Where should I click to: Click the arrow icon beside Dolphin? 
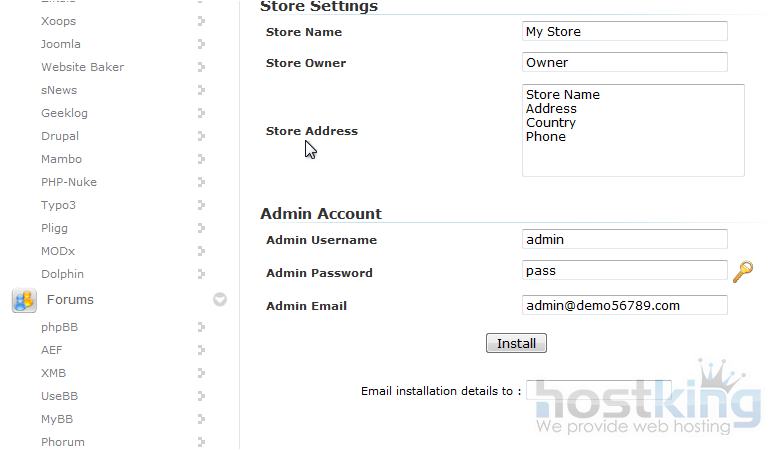pyautogui.click(x=201, y=274)
